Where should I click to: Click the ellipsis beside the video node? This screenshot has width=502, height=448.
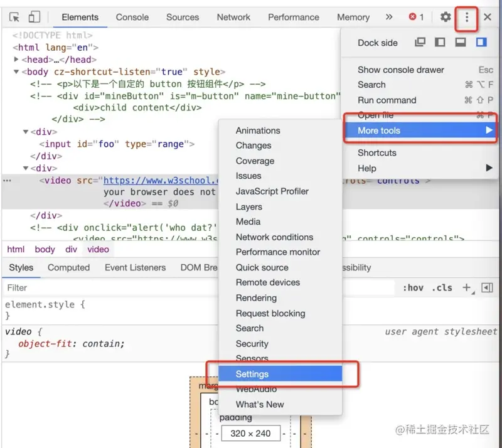(7, 181)
